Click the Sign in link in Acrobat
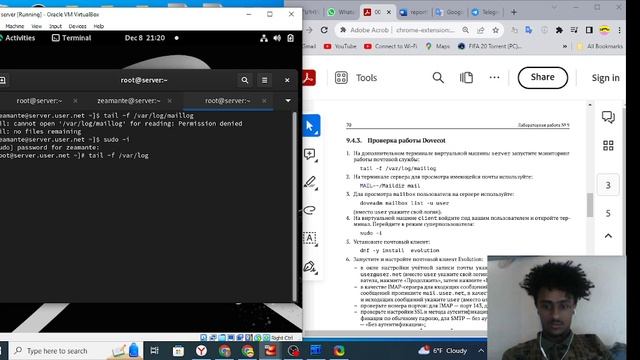Screen dimensions: 640x360 (605, 78)
